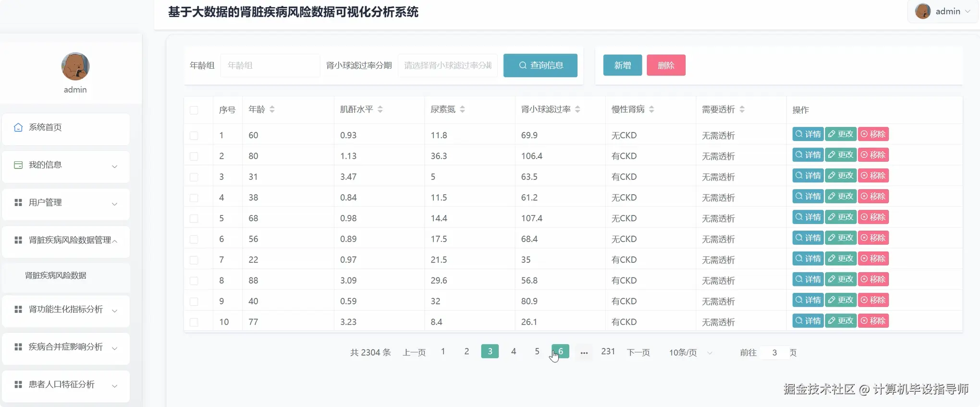
Task: Toggle the select-all header checkbox
Action: pos(194,110)
